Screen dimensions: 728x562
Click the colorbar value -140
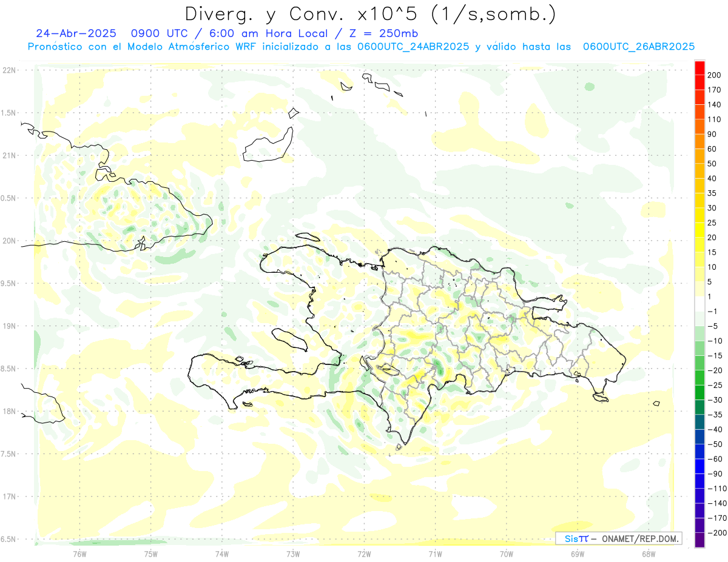(x=716, y=503)
